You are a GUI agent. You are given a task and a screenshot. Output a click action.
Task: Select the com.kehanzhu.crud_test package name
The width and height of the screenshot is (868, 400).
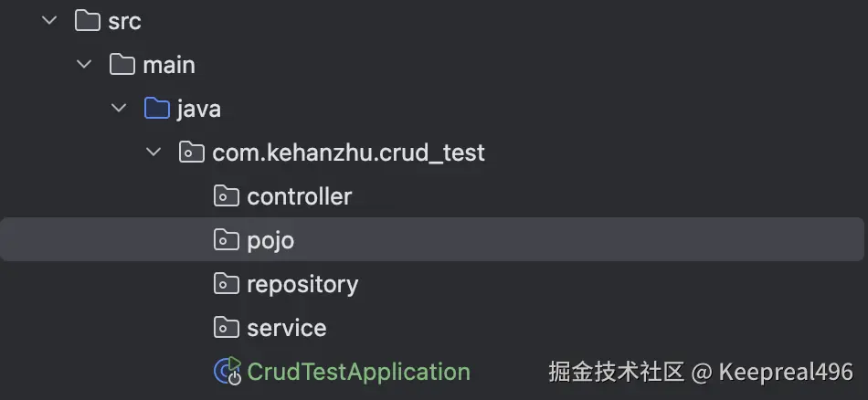click(x=348, y=153)
